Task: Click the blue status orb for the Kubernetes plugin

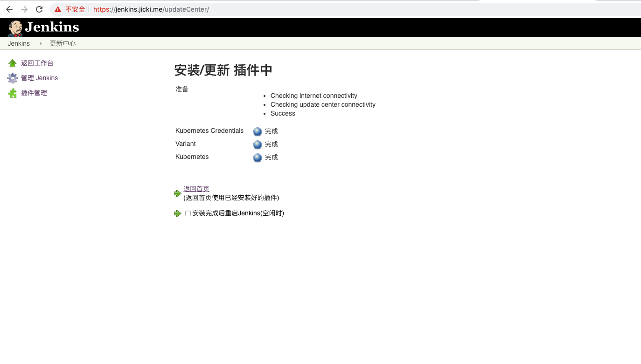Action: coord(257,158)
